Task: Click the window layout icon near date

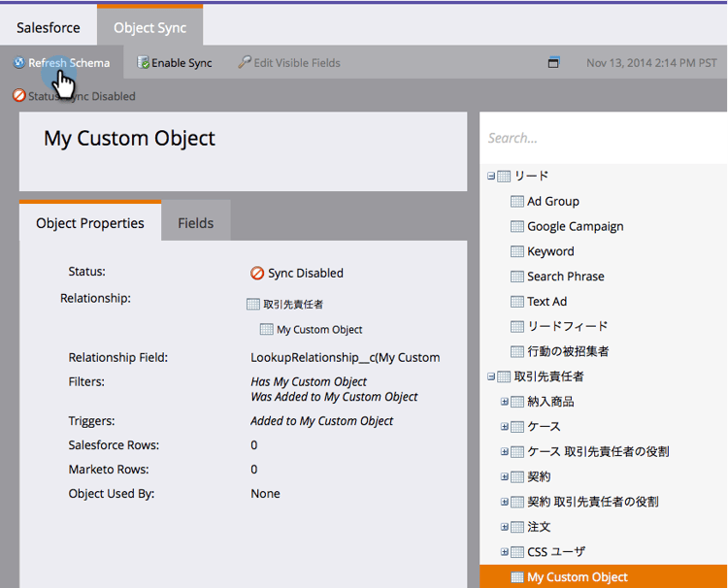Action: click(x=553, y=62)
